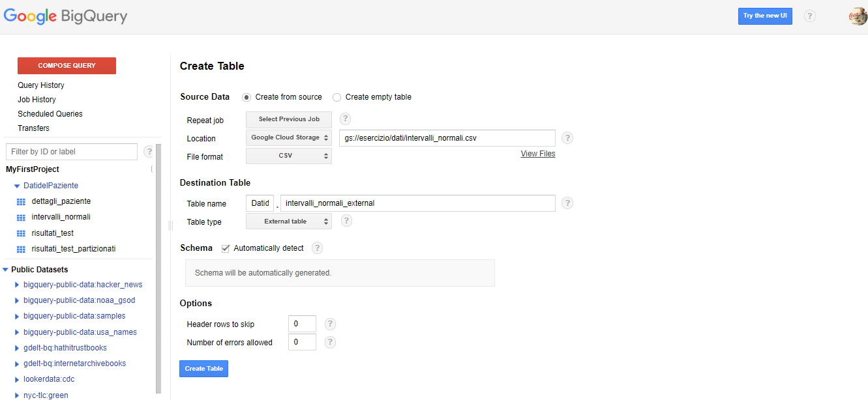Click help icon next to the filter box
The image size is (868, 400).
tap(149, 152)
